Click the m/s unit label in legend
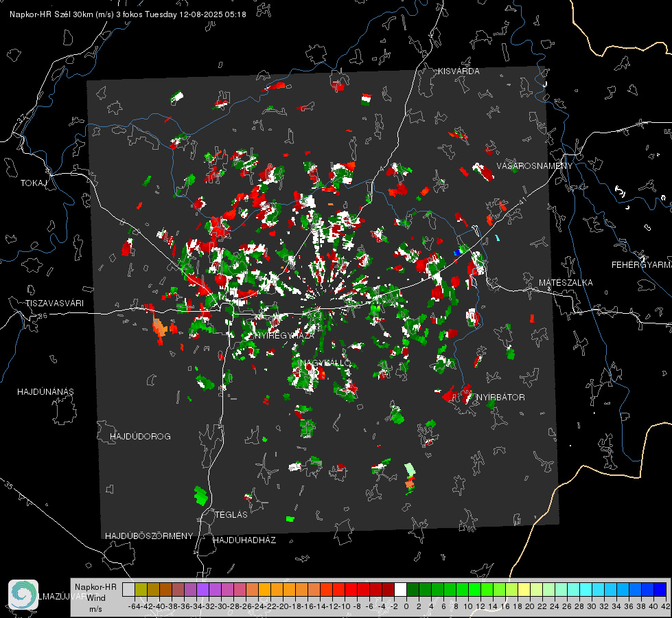Image resolution: width=672 pixels, height=618 pixels. click(95, 609)
